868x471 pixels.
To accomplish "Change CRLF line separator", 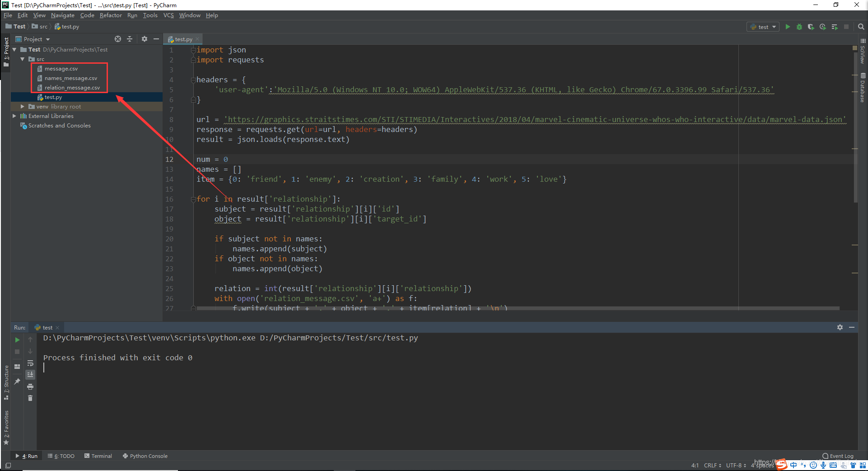I will (712, 465).
